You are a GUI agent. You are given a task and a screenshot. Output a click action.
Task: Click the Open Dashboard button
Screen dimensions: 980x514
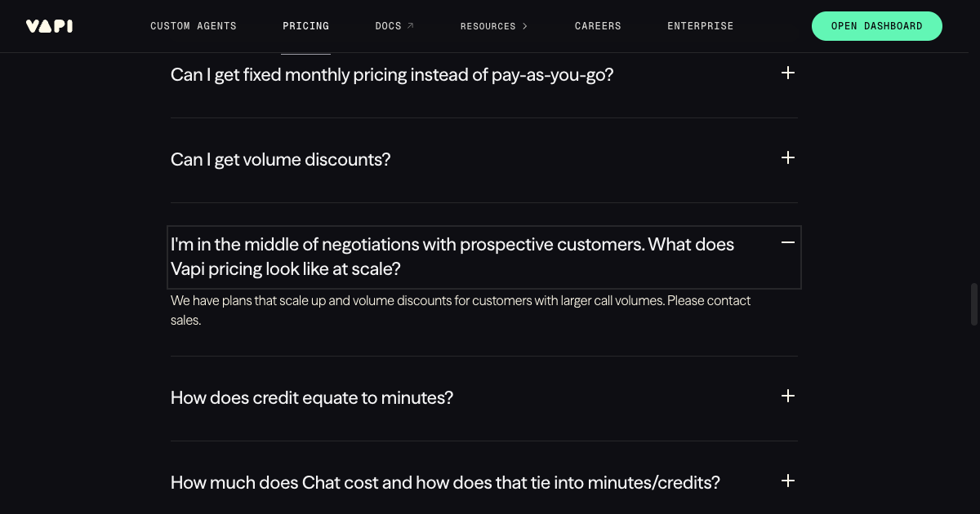[x=876, y=25]
